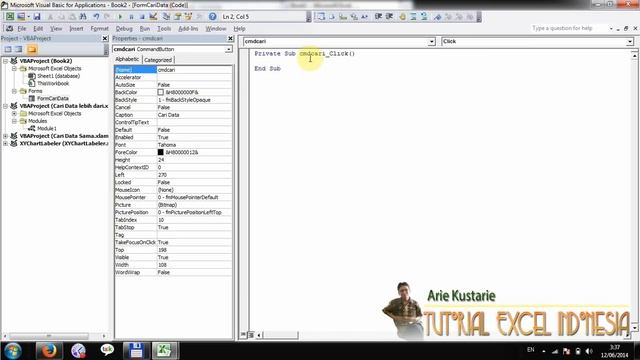Open the Tools menu
The image size is (640, 360).
164,29
